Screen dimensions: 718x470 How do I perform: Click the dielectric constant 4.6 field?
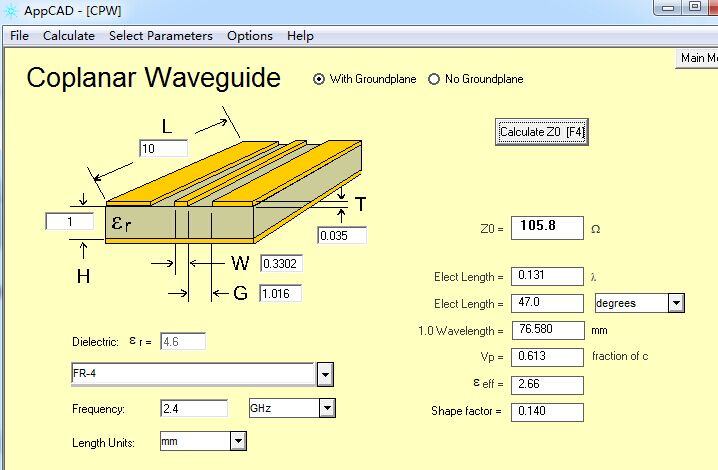pyautogui.click(x=183, y=342)
